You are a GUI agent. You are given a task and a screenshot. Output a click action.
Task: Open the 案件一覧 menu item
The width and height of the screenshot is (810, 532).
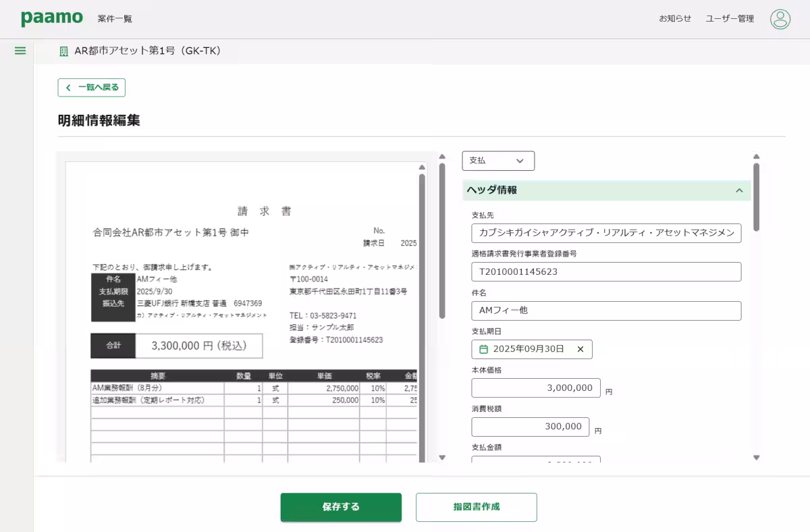(116, 19)
